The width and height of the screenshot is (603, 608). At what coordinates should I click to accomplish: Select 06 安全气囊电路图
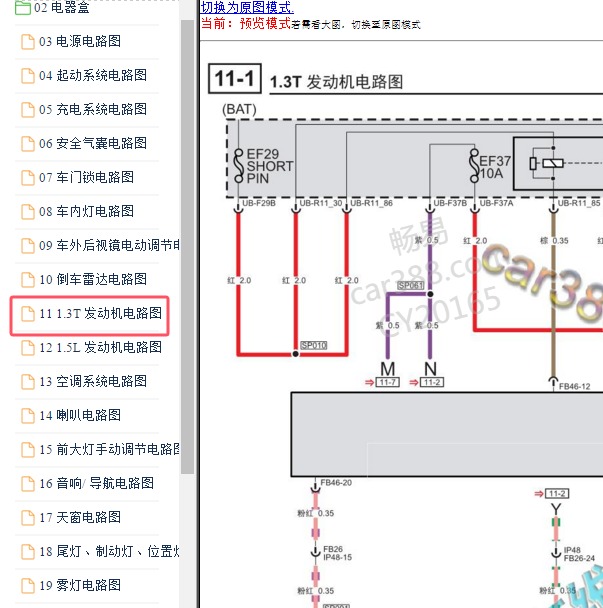click(93, 143)
